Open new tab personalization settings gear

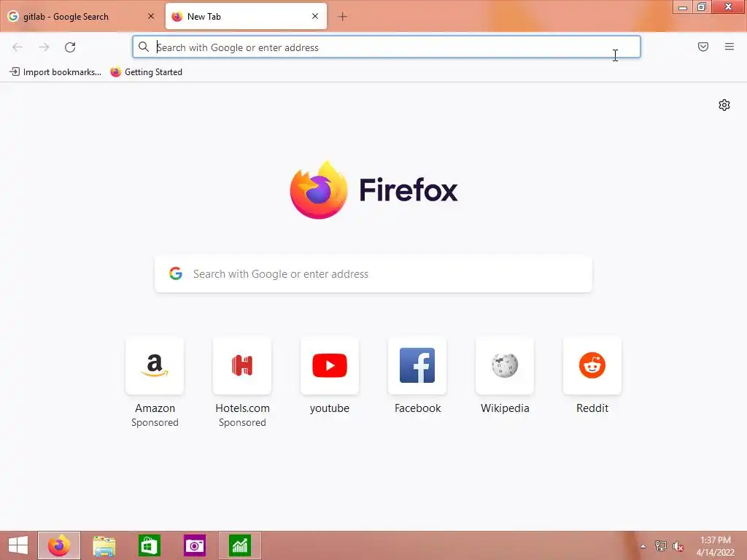[x=724, y=105]
